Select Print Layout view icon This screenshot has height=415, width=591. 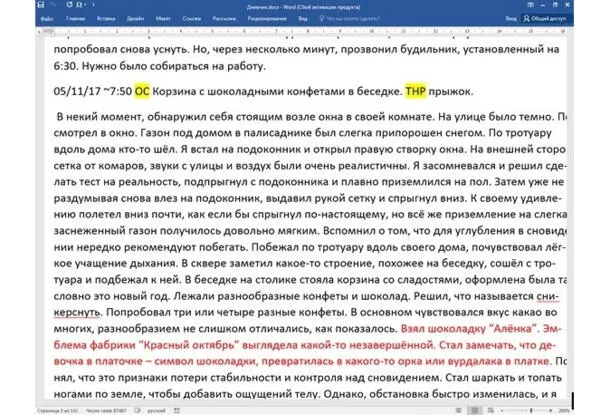tap(475, 410)
